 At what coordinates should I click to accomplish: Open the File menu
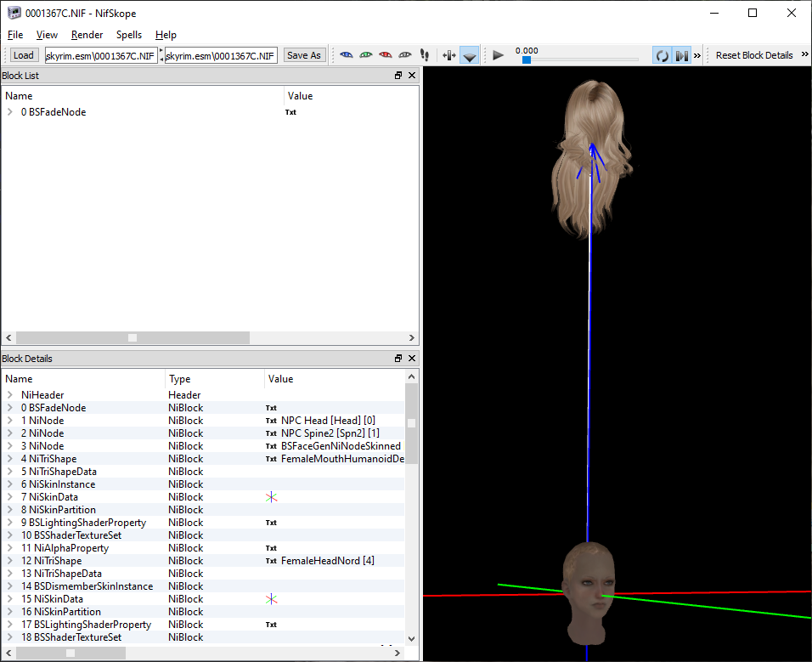pyautogui.click(x=15, y=35)
